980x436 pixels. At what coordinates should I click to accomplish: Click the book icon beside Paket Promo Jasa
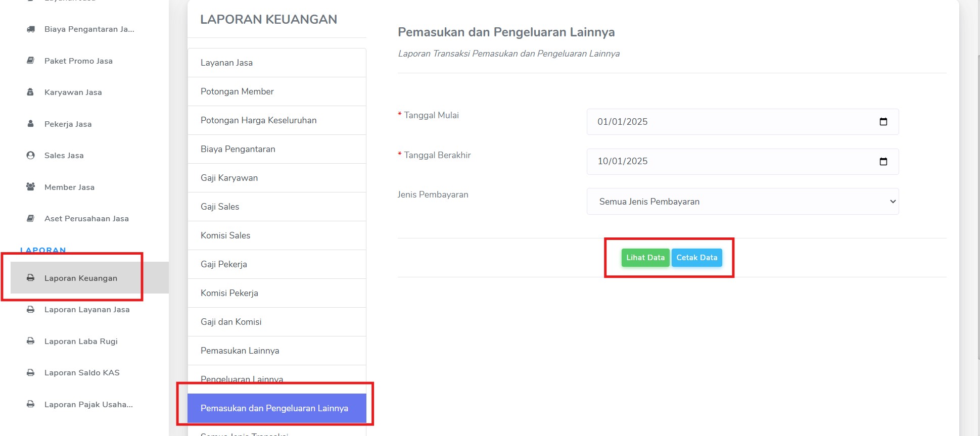tap(31, 61)
